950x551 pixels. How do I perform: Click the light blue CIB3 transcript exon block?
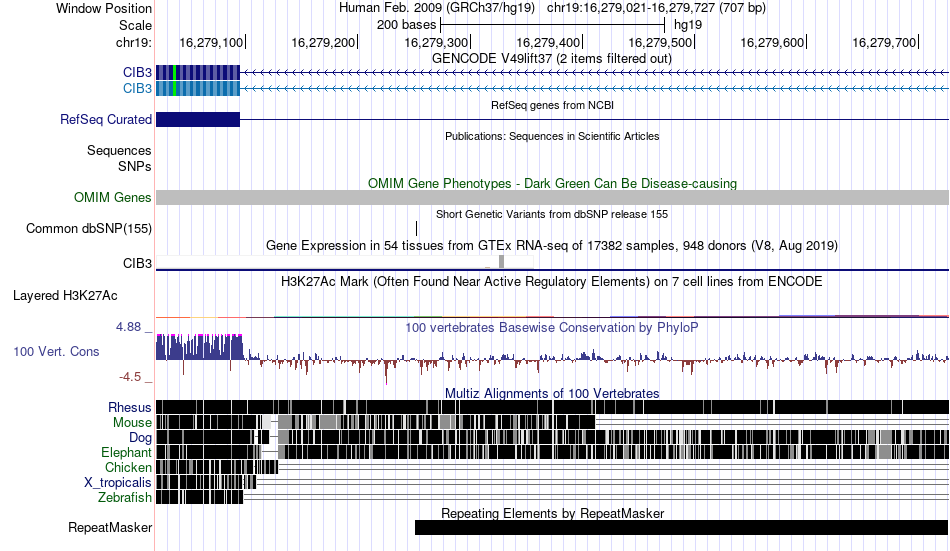198,88
